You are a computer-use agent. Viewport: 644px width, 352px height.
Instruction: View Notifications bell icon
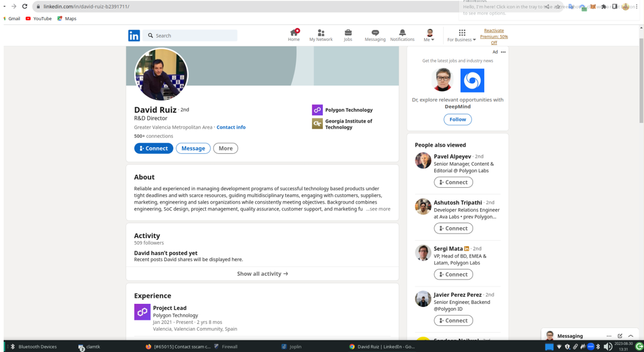point(402,35)
